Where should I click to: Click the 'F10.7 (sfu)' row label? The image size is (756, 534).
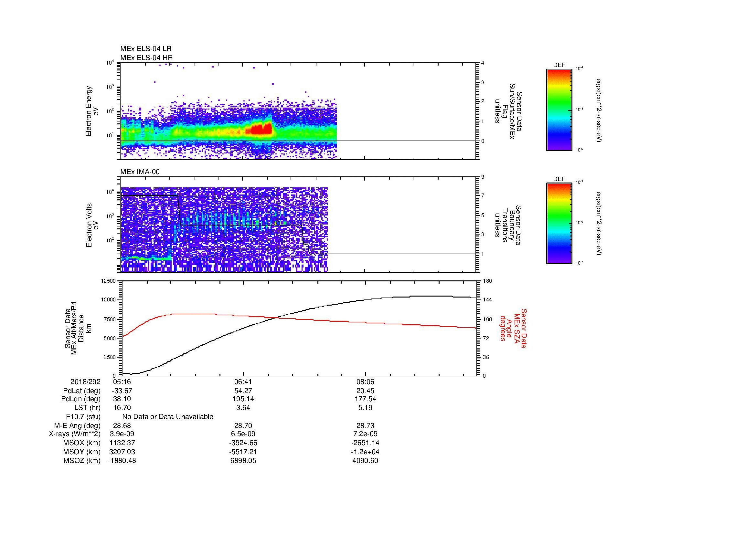(83, 417)
